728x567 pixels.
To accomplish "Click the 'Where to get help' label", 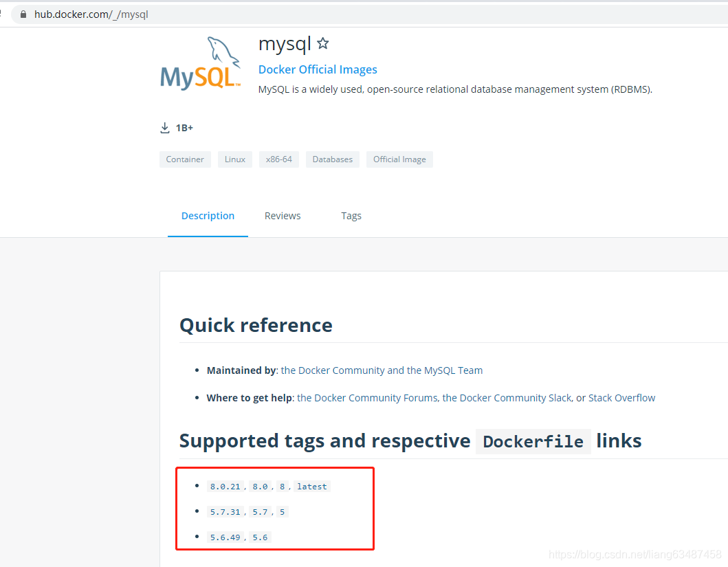I will 250,398.
